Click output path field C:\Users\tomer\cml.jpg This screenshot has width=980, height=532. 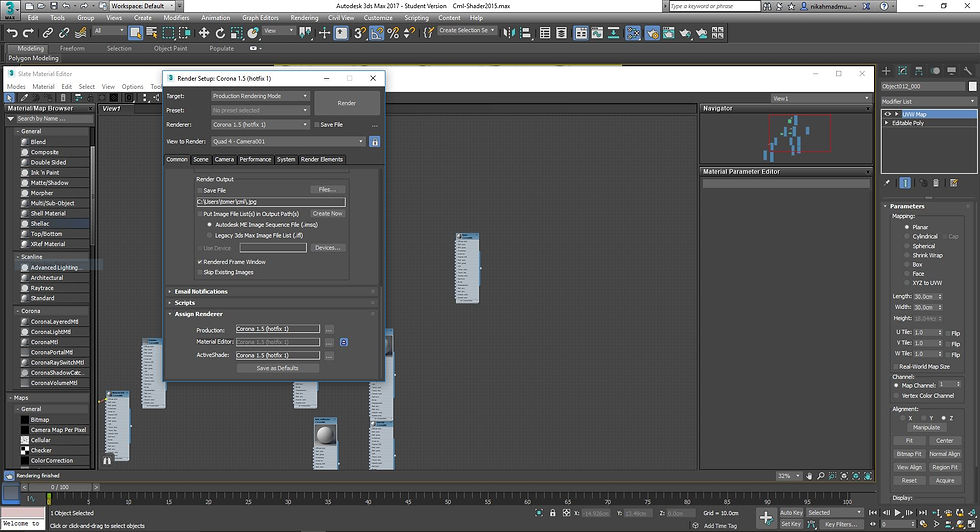(x=271, y=202)
